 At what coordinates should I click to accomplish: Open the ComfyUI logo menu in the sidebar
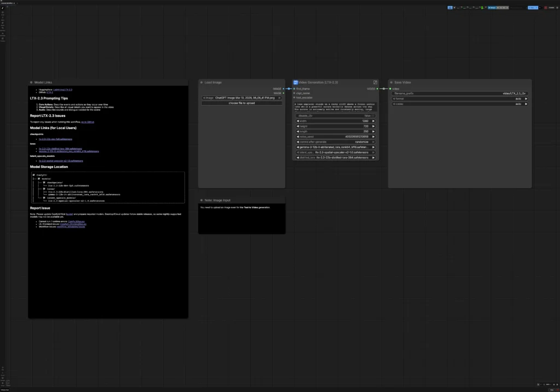[3, 8]
